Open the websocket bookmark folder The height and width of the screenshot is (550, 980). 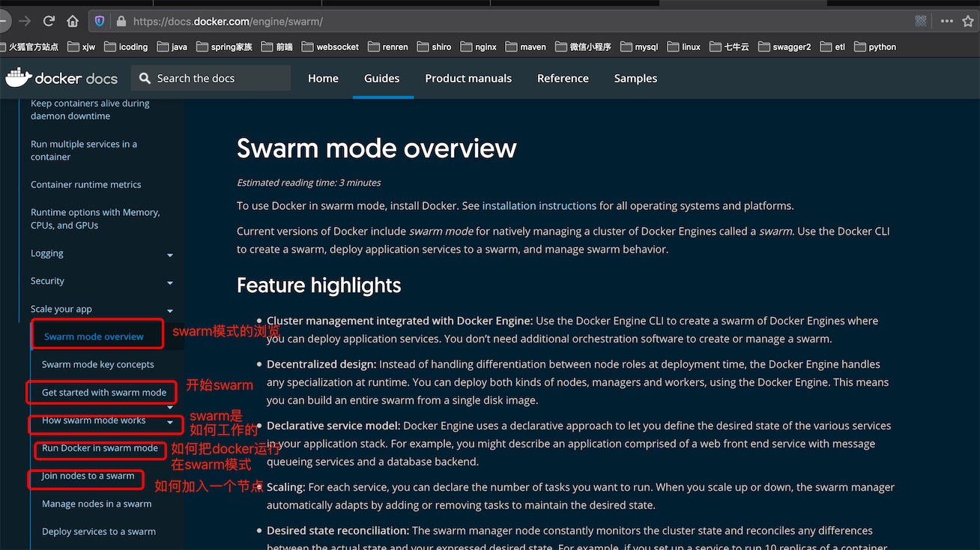pos(330,46)
